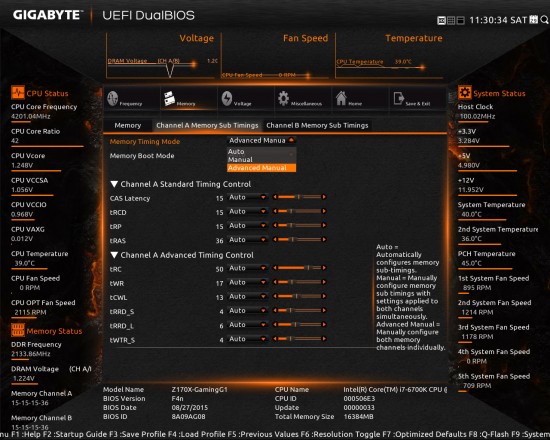The height and width of the screenshot is (440, 550).
Task: Open the tWR Auto dropdown
Action: point(247,282)
